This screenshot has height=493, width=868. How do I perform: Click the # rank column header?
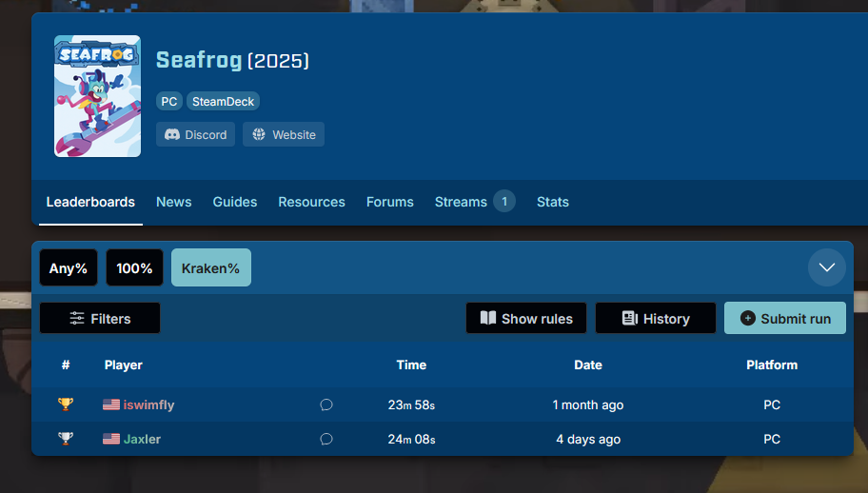click(x=66, y=365)
